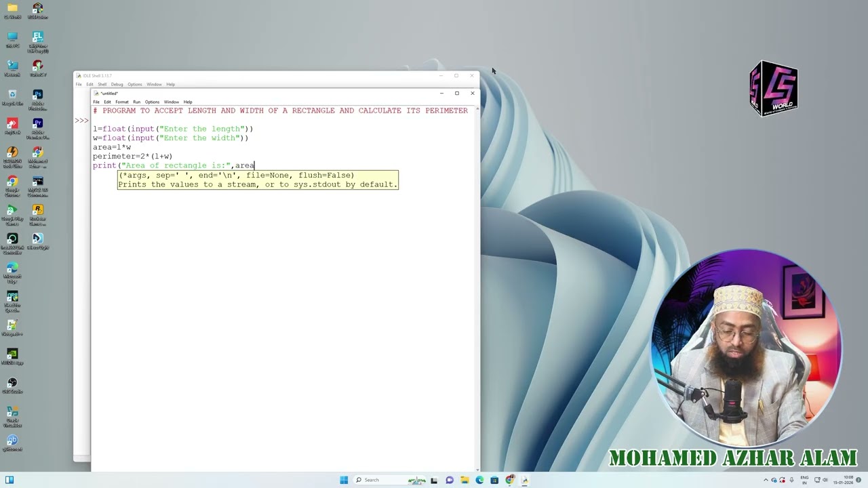Viewport: 868px width, 488px height.
Task: Click the Windows Start button
Action: pos(344,480)
